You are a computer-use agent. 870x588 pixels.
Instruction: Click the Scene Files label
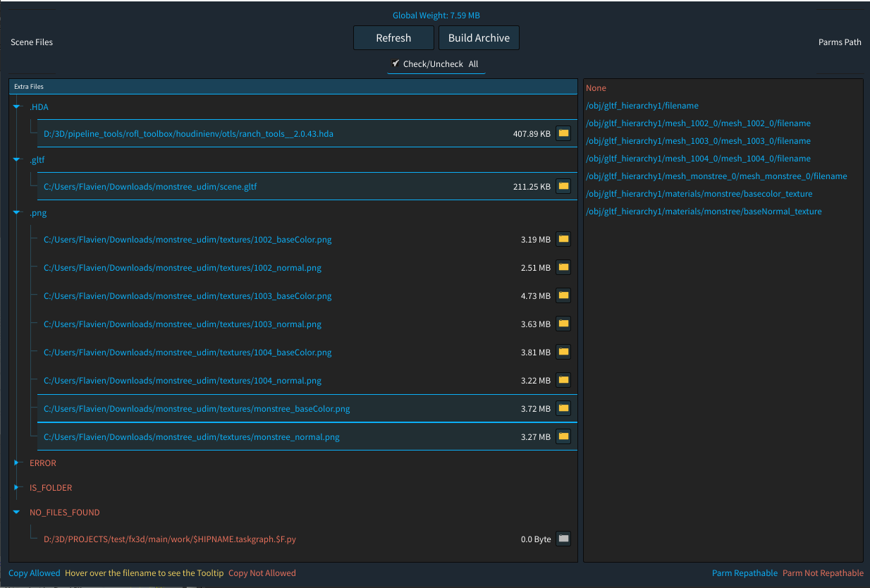pyautogui.click(x=32, y=42)
